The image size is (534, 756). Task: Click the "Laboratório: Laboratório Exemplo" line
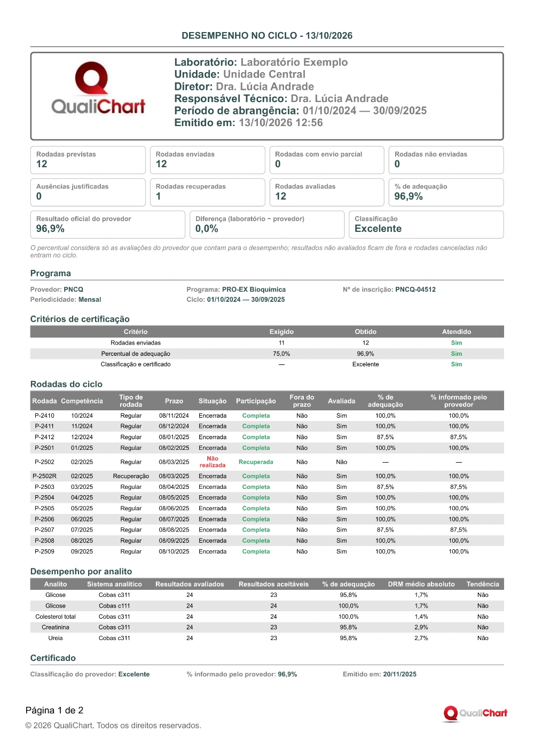coord(261,63)
